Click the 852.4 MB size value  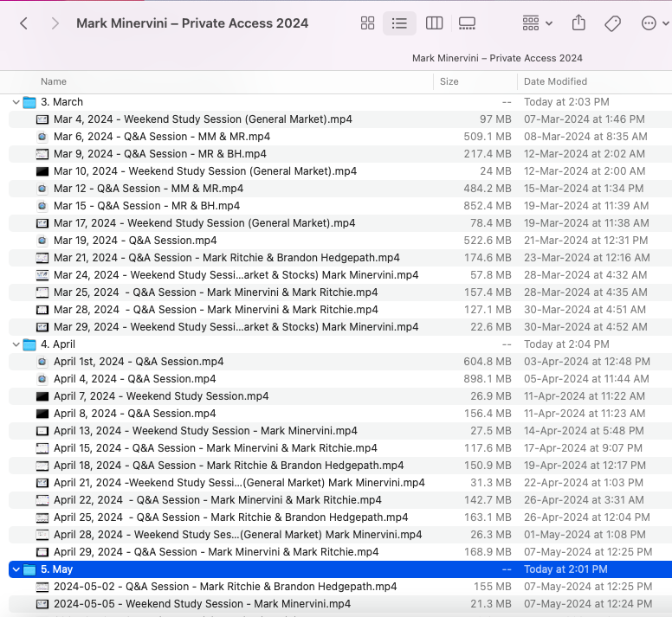(x=488, y=206)
